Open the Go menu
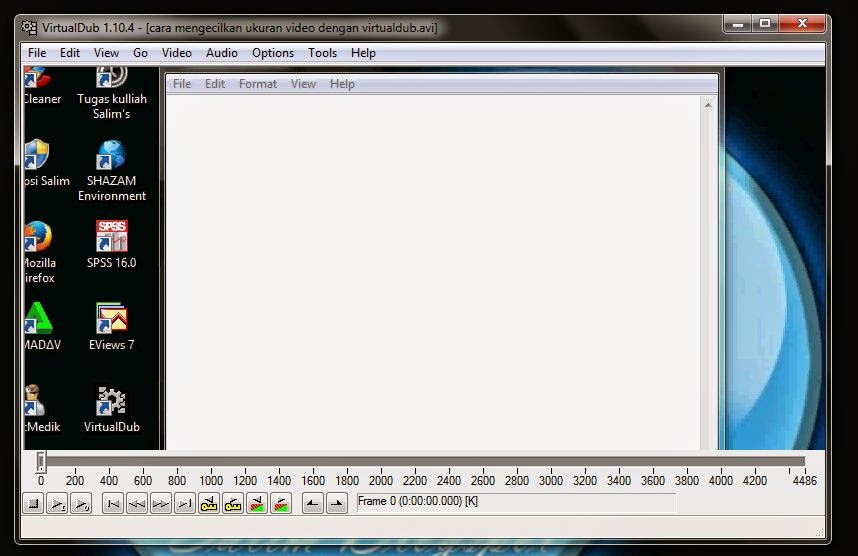This screenshot has width=858, height=556. (141, 53)
